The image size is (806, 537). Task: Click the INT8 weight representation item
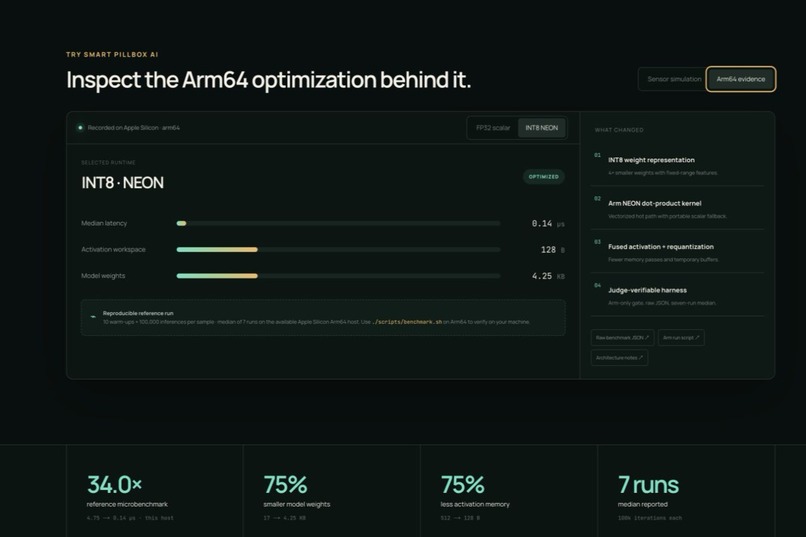(x=677, y=164)
